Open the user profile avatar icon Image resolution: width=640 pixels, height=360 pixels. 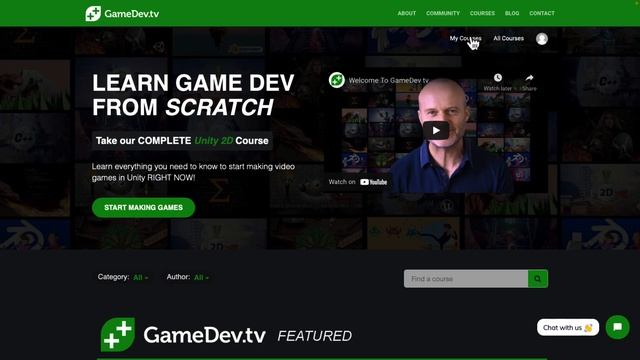[542, 39]
